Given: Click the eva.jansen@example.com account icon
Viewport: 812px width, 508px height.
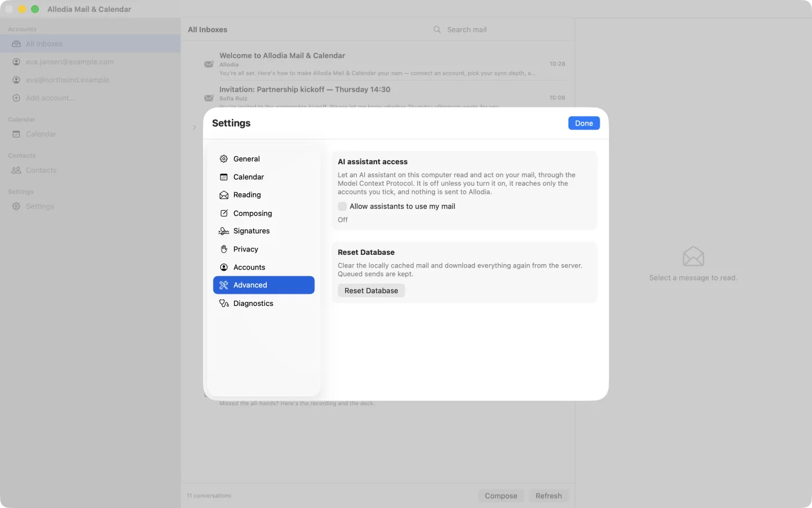Looking at the screenshot, I should pos(16,62).
